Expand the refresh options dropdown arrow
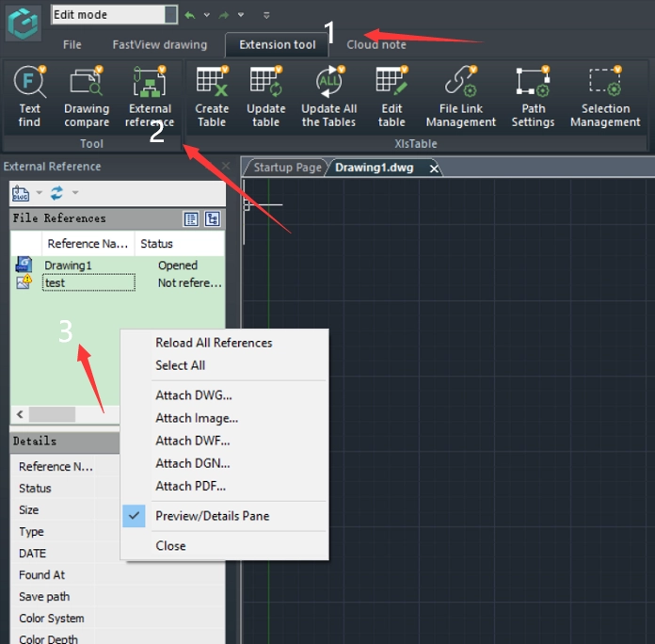Viewport: 655px width, 644px height. click(x=75, y=193)
